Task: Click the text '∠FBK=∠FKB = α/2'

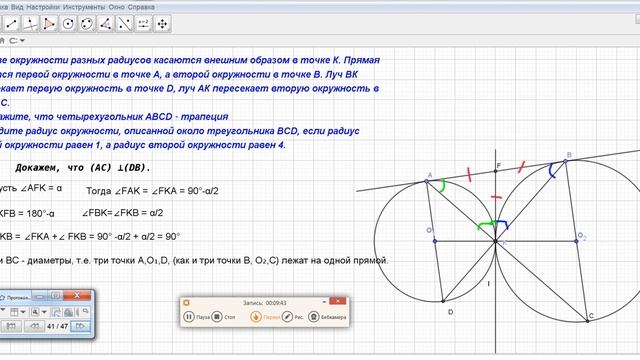Action: point(122,213)
